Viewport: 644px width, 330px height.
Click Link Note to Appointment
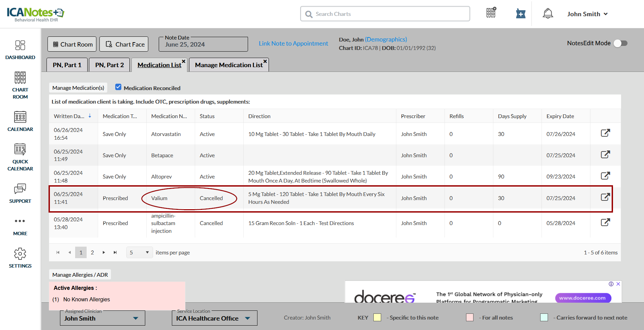(x=293, y=44)
